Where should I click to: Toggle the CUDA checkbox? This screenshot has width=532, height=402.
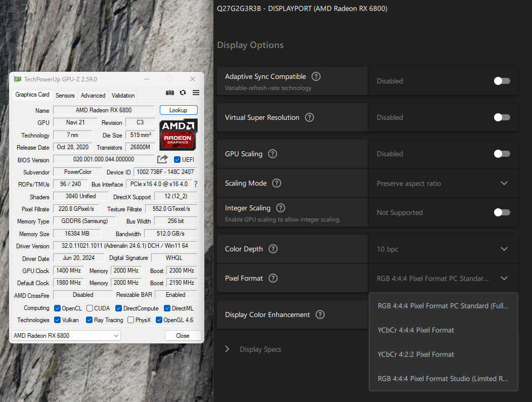90,308
